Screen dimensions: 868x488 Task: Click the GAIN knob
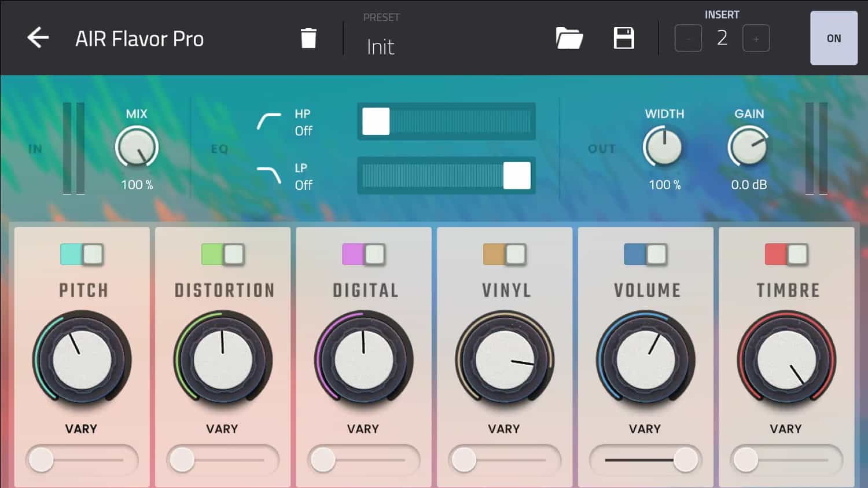(x=749, y=147)
